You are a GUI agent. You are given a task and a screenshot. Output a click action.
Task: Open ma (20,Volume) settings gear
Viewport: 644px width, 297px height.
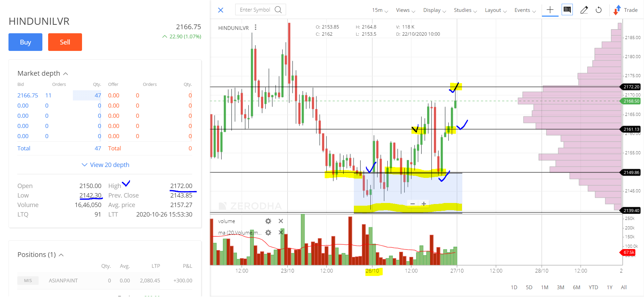click(268, 233)
